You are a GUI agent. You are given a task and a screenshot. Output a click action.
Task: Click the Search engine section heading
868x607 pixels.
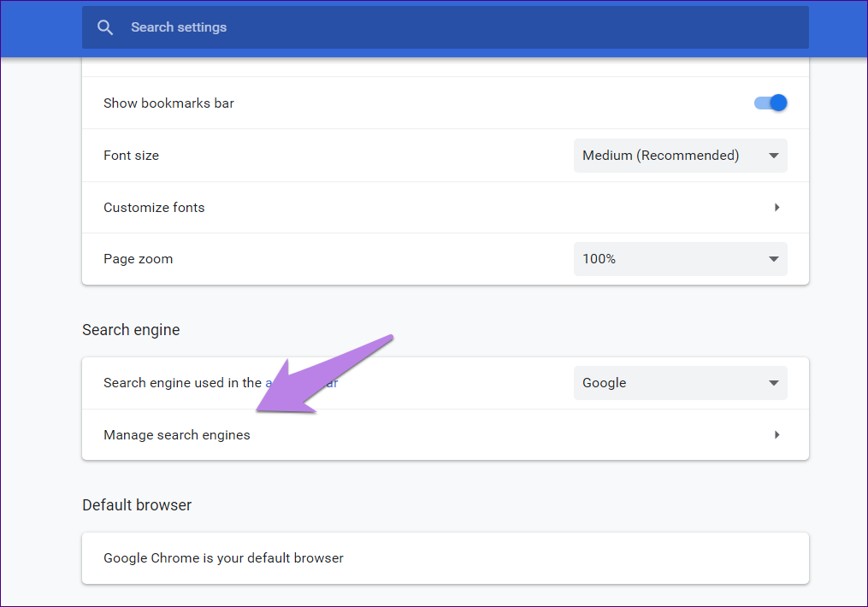tap(131, 330)
